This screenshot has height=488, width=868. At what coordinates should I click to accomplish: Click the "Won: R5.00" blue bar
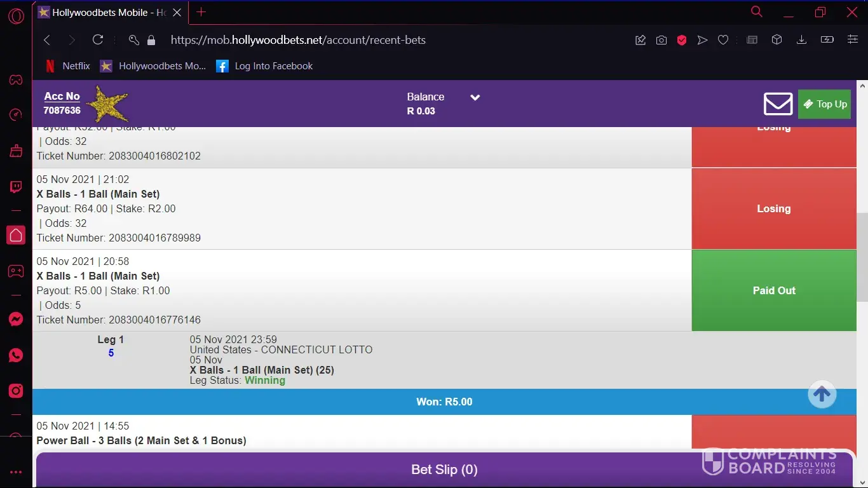[x=444, y=402]
